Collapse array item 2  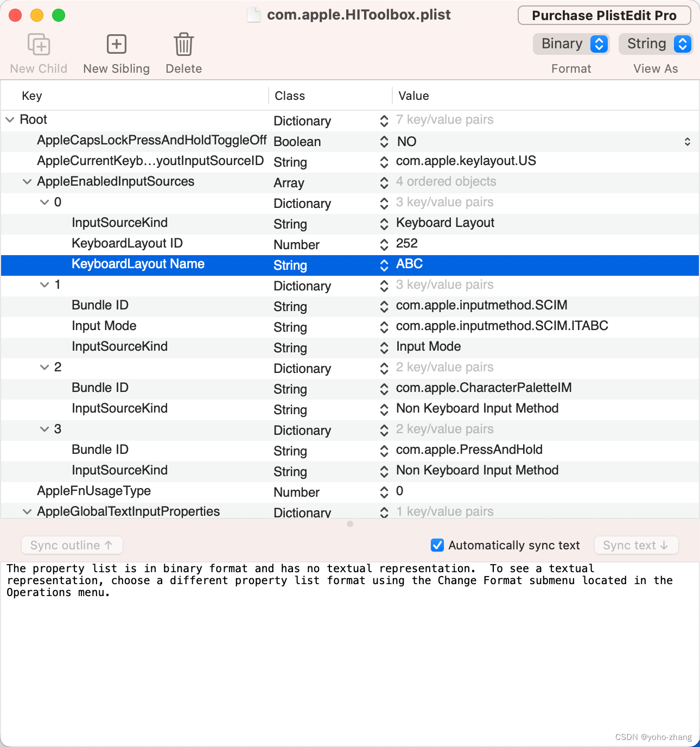click(44, 367)
